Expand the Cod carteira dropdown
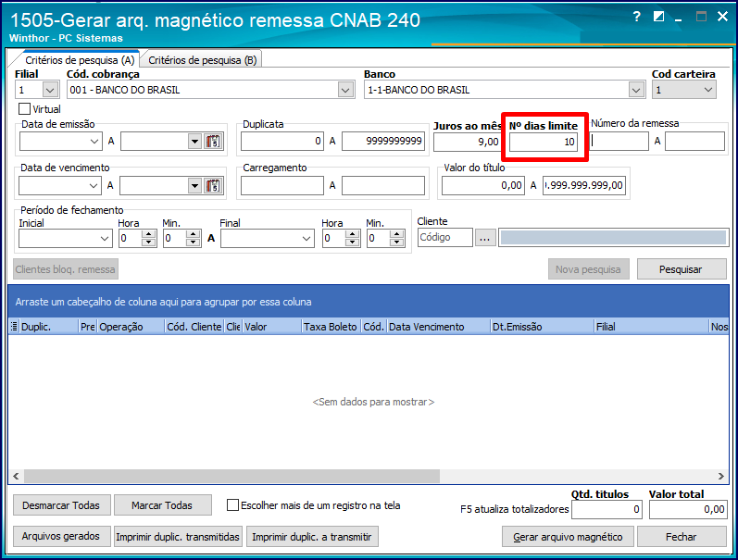The width and height of the screenshot is (738, 560). click(707, 90)
